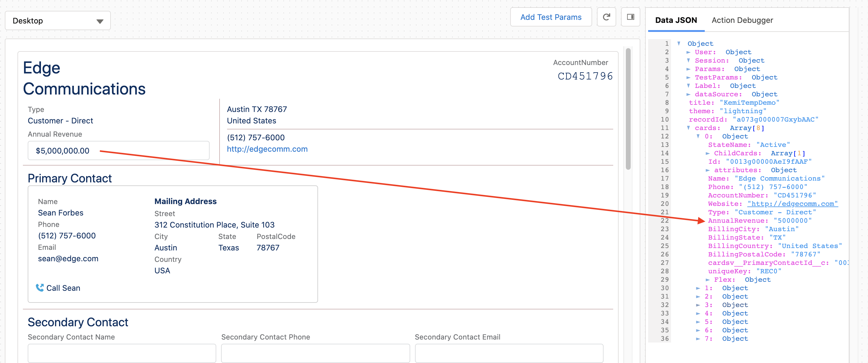
Task: Click the theme "lightning" JSON line
Action: coord(727,111)
